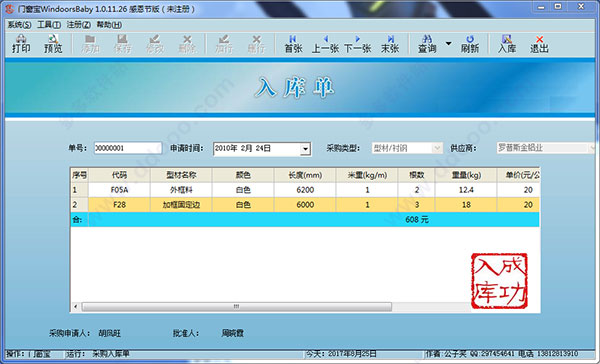Click the 加框固定边 name cell
Screen dimensions: 600x364
coord(181,205)
